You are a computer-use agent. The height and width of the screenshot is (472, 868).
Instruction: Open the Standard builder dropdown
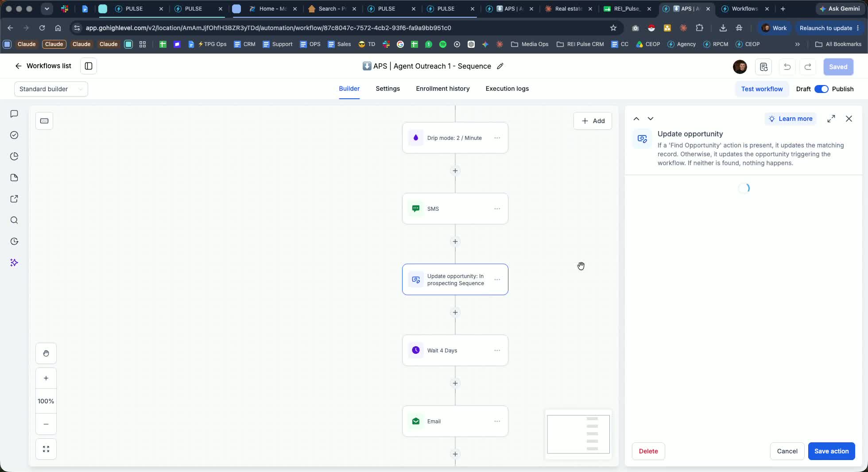pyautogui.click(x=51, y=89)
